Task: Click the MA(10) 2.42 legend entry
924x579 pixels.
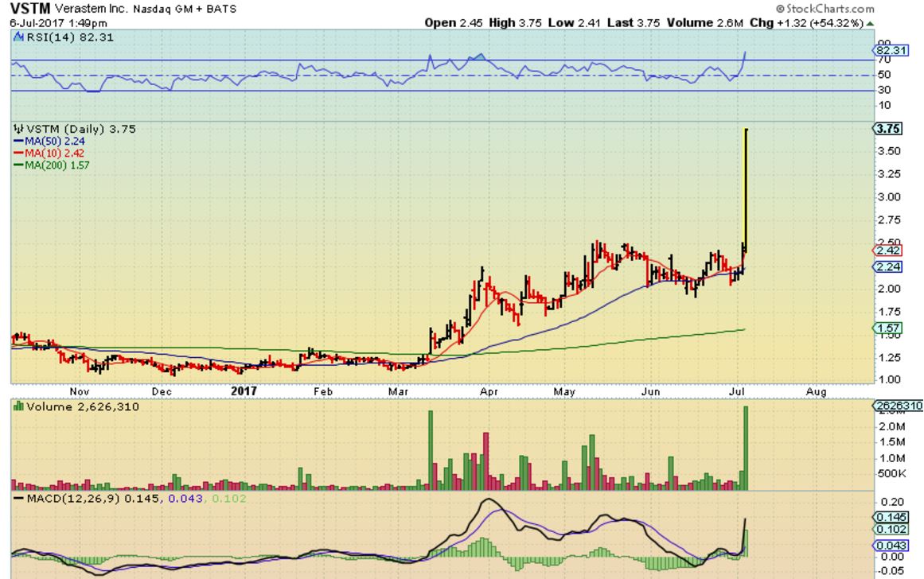Action: pyautogui.click(x=49, y=153)
